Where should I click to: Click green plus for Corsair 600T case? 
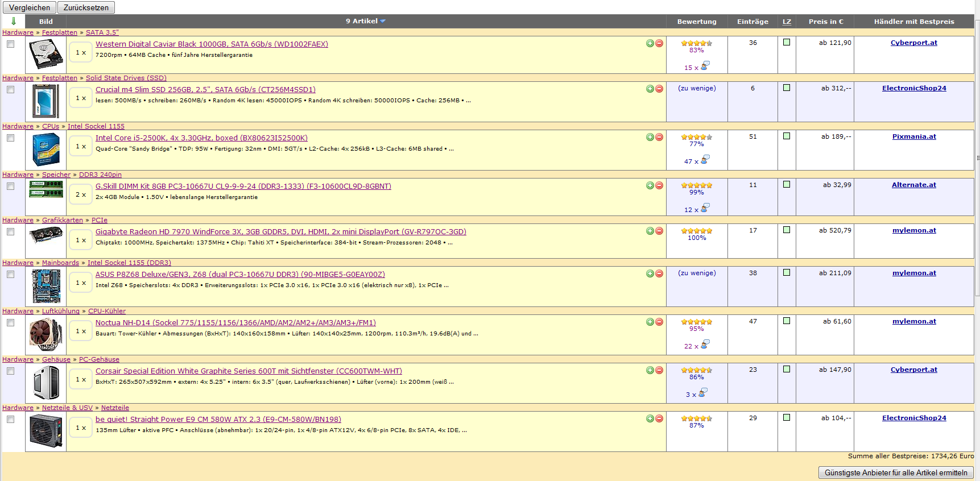[650, 370]
